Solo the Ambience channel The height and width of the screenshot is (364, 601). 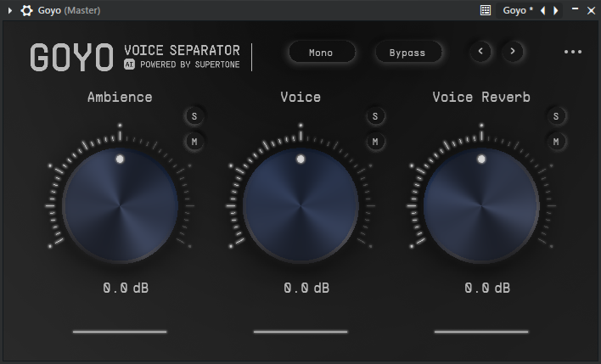[194, 116]
